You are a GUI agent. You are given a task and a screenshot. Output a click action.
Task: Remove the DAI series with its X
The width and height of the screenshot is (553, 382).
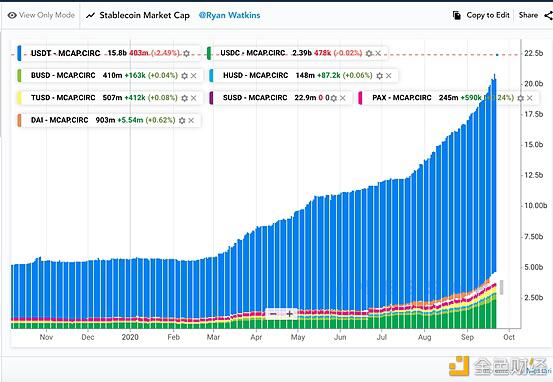click(191, 121)
